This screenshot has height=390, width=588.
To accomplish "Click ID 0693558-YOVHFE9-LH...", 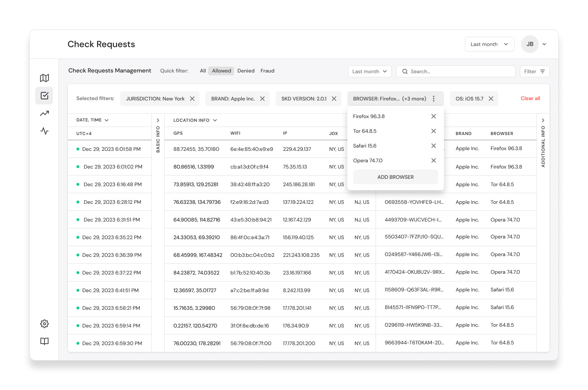I will pos(414,202).
